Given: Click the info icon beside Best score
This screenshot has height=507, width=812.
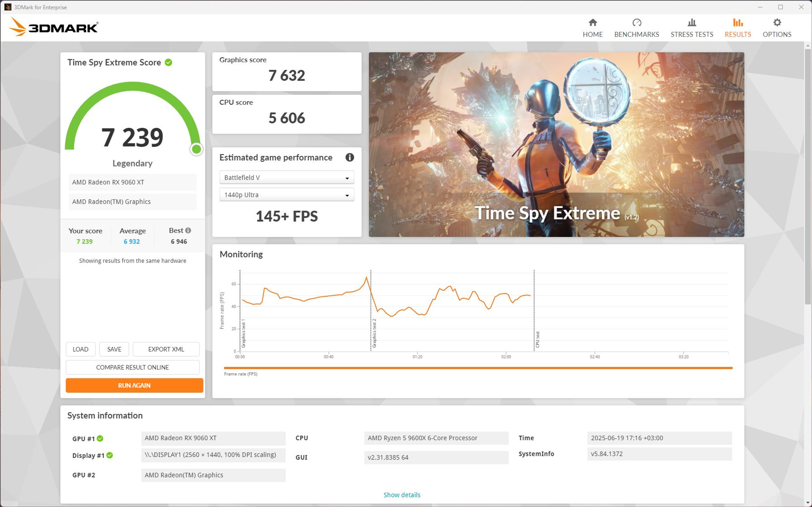Looking at the screenshot, I should click(x=188, y=230).
